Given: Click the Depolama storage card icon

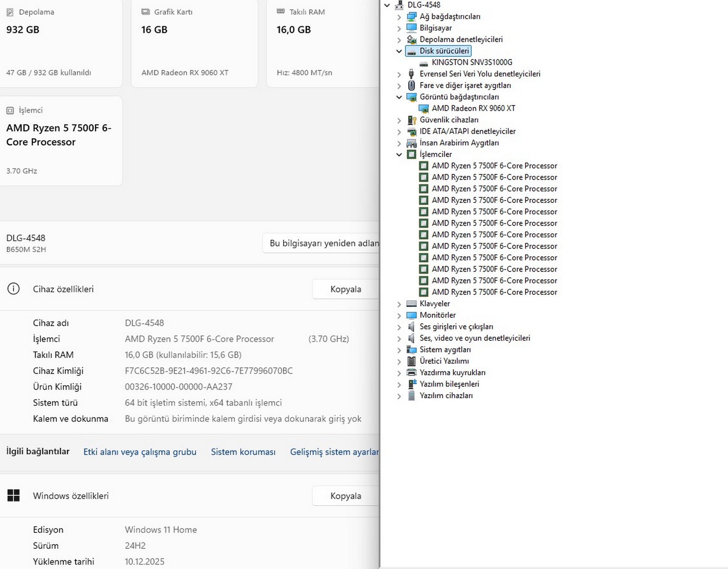Looking at the screenshot, I should point(10,12).
